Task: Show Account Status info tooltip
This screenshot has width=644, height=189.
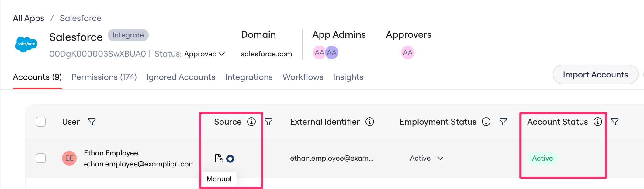Action: pyautogui.click(x=598, y=122)
